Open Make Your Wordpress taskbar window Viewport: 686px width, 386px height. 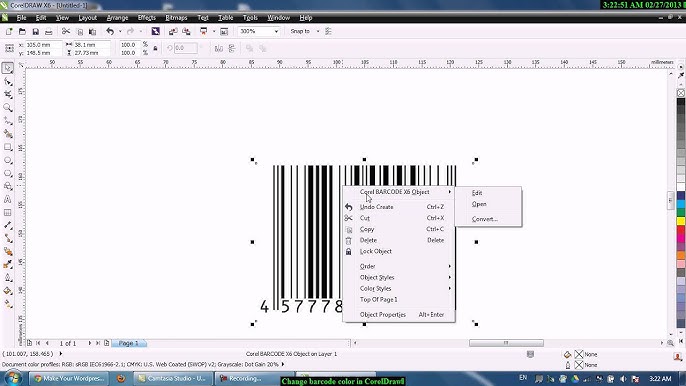coord(69,379)
